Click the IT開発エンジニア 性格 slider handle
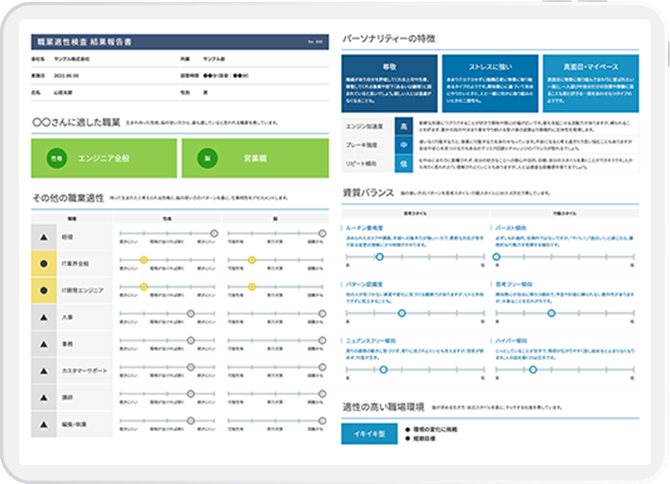Viewport: 670px width, 484px height. pos(144,287)
